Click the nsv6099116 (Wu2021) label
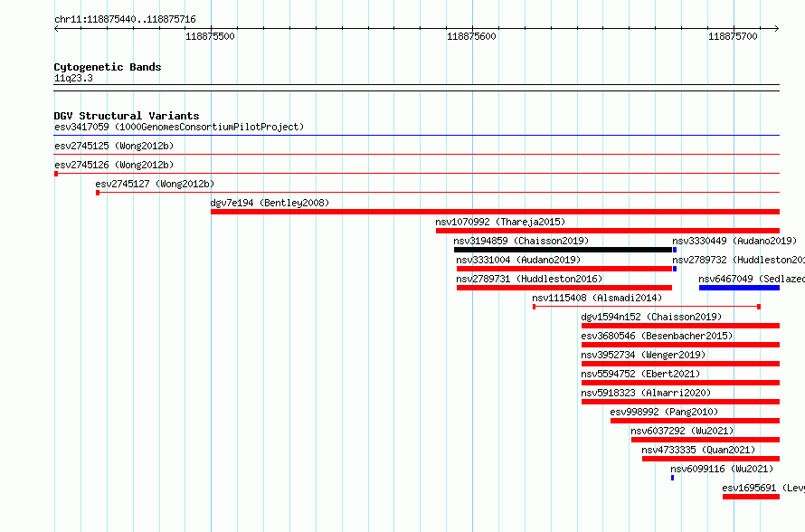805x532 pixels. (722, 469)
